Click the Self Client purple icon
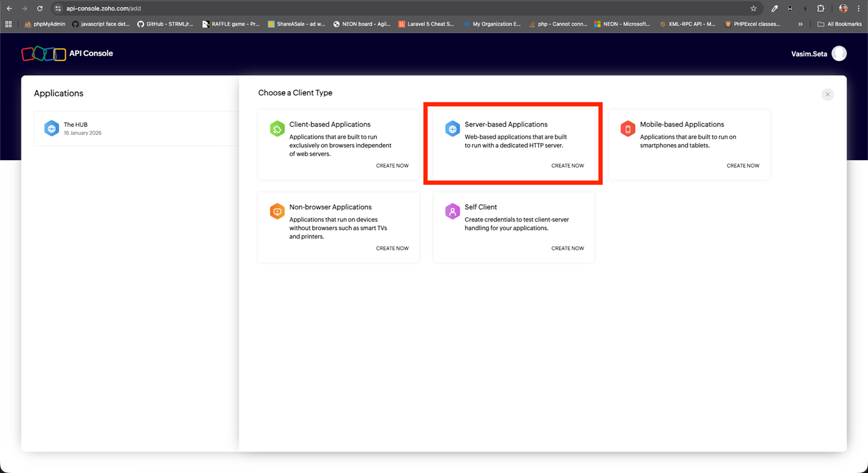The image size is (868, 473). tap(452, 212)
